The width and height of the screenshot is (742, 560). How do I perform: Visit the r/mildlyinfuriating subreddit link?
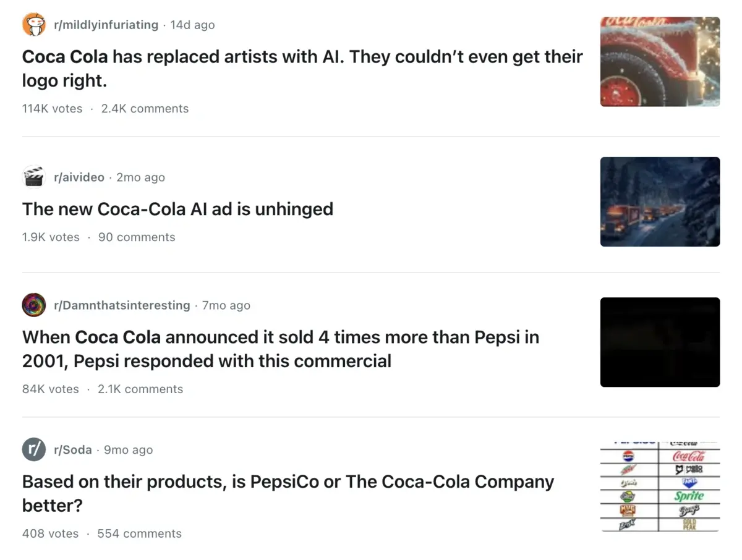pos(105,25)
